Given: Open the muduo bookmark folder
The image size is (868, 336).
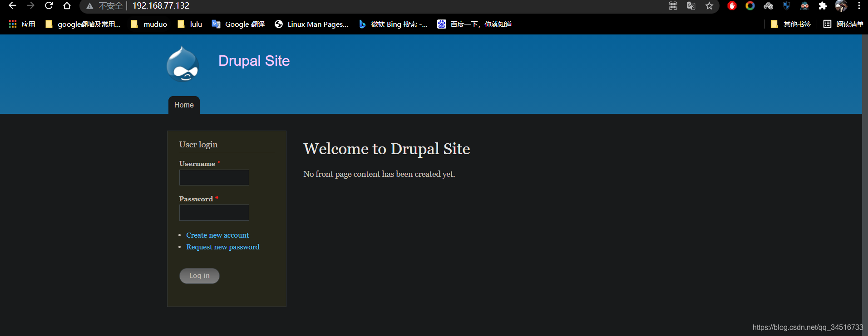Looking at the screenshot, I should 149,24.
